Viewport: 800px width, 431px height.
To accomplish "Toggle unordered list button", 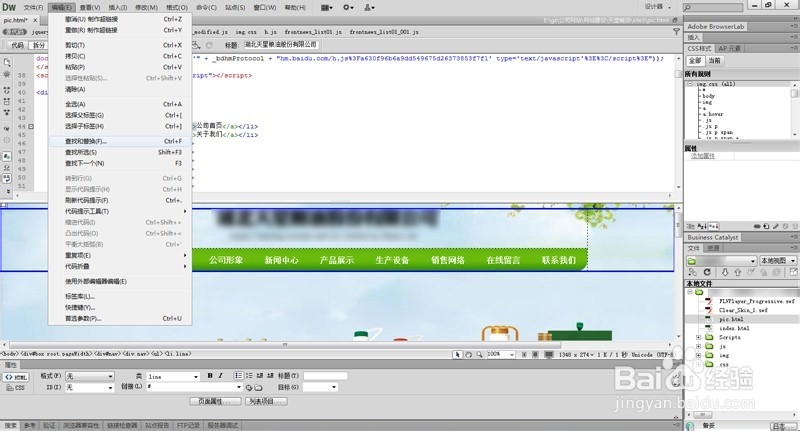I will [238, 376].
